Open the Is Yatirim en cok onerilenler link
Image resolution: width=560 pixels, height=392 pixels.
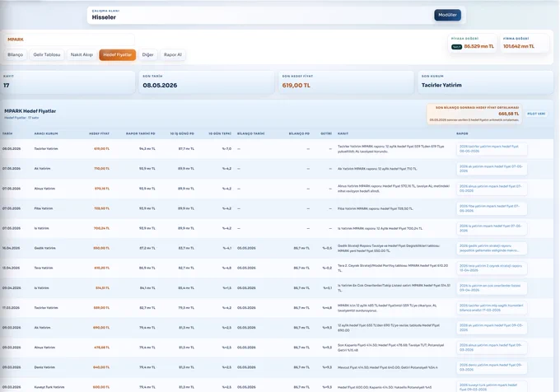(x=492, y=287)
